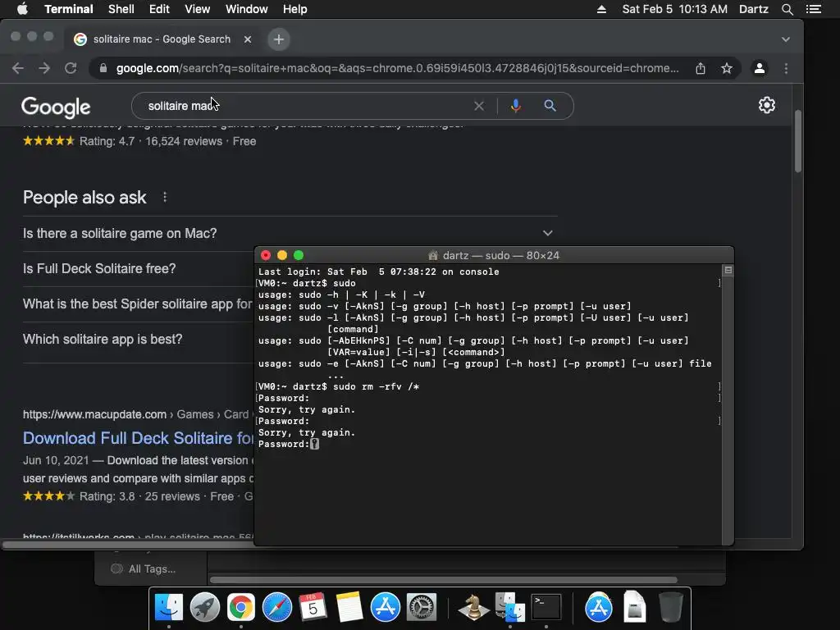Close the solitaire mac browser tab

pyautogui.click(x=248, y=39)
